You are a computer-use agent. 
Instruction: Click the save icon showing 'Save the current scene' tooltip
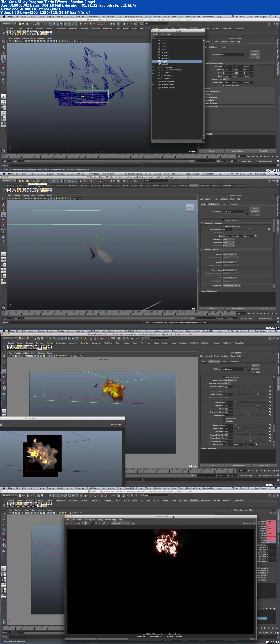28,181
